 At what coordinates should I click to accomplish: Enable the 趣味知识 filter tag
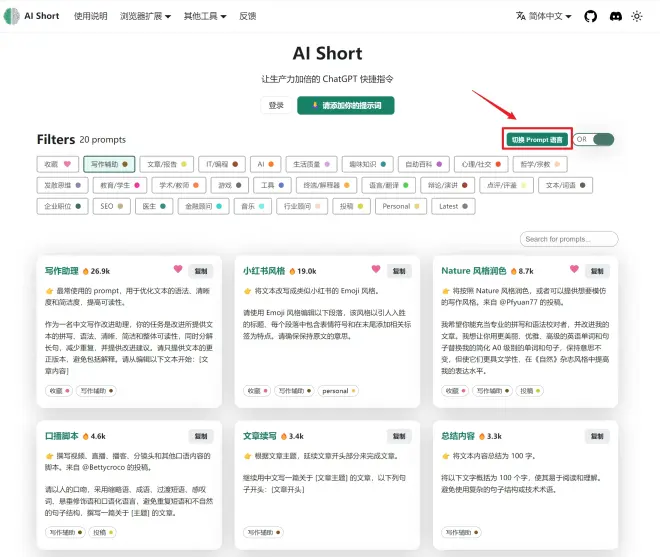tap(367, 164)
